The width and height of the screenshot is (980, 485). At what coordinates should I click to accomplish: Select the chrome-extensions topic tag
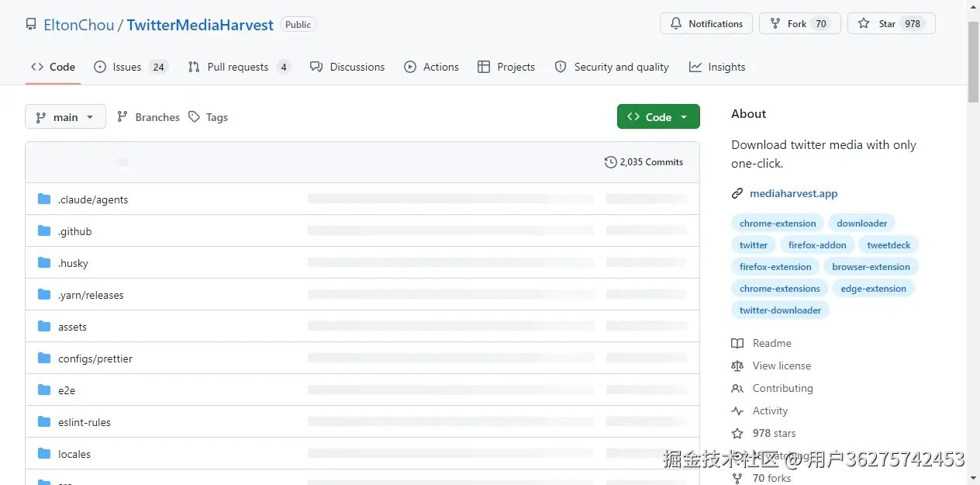coord(780,289)
